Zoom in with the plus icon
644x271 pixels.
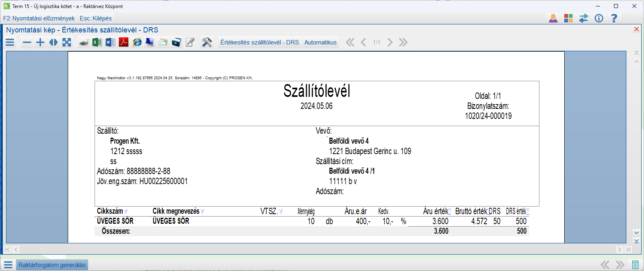pos(40,42)
